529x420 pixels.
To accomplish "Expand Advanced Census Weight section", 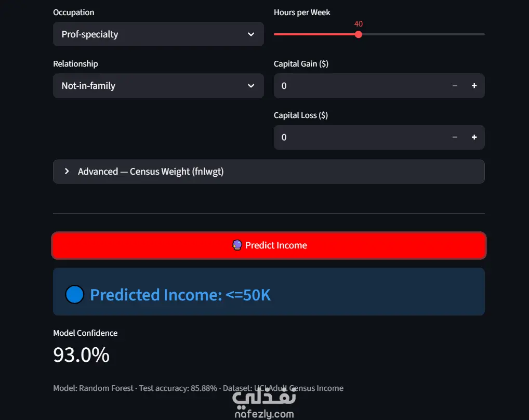I will [x=269, y=172].
